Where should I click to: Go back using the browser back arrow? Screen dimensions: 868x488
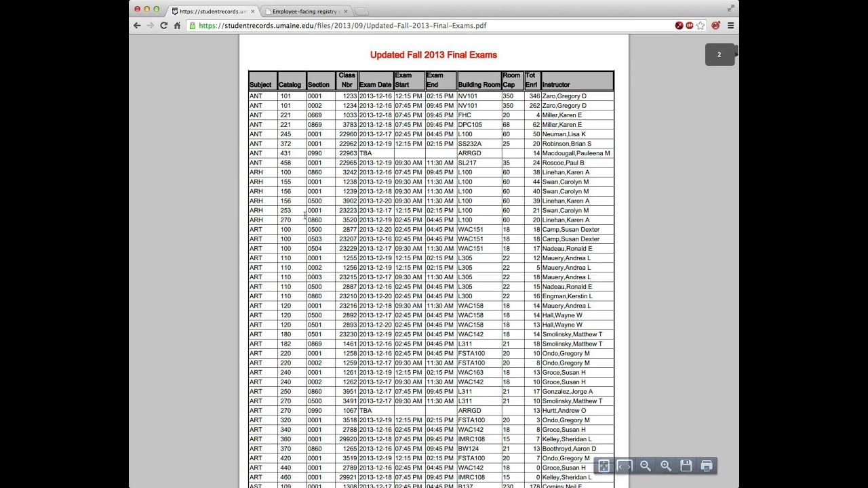[137, 26]
